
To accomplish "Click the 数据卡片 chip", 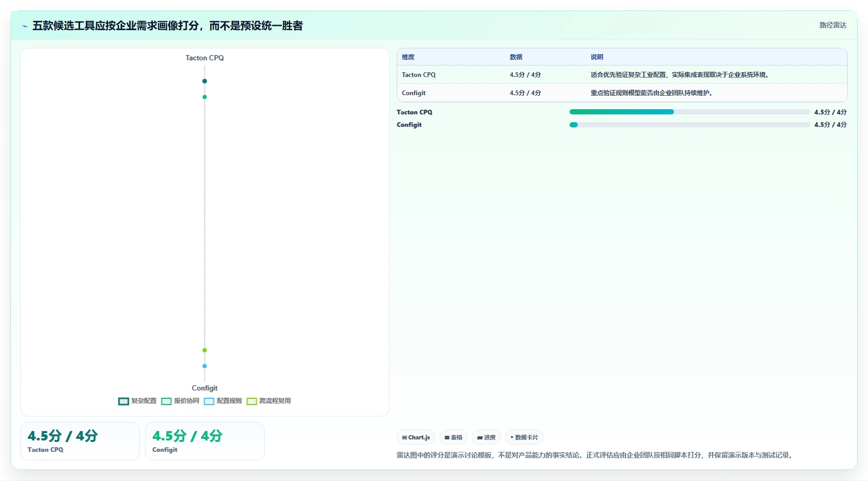I will tap(524, 437).
